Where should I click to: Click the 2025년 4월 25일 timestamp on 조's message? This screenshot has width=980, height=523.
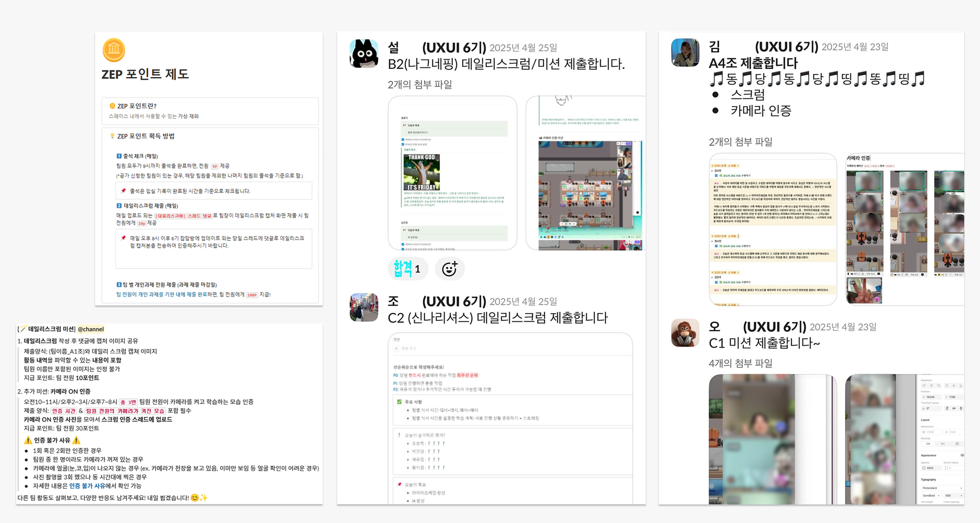click(x=523, y=302)
